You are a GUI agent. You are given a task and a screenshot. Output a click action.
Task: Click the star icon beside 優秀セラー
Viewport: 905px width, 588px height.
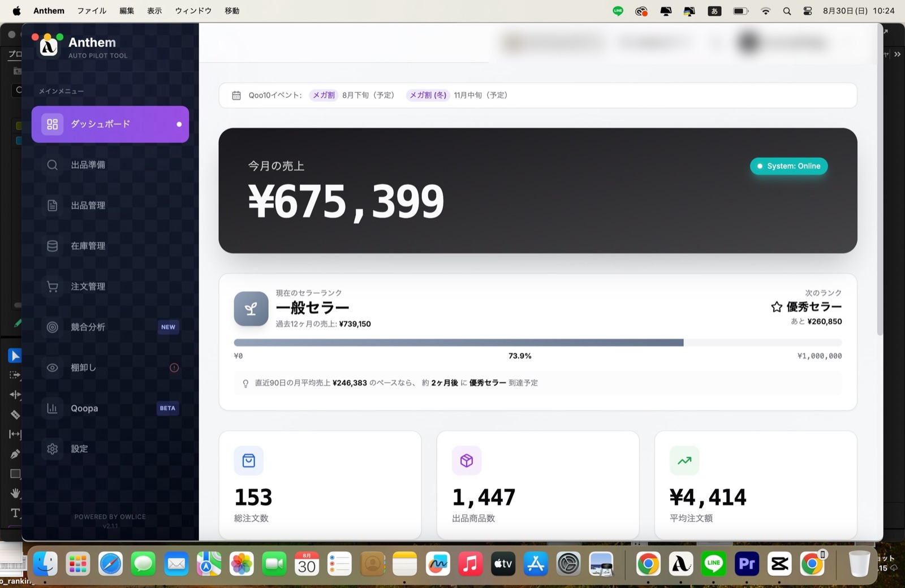click(777, 307)
